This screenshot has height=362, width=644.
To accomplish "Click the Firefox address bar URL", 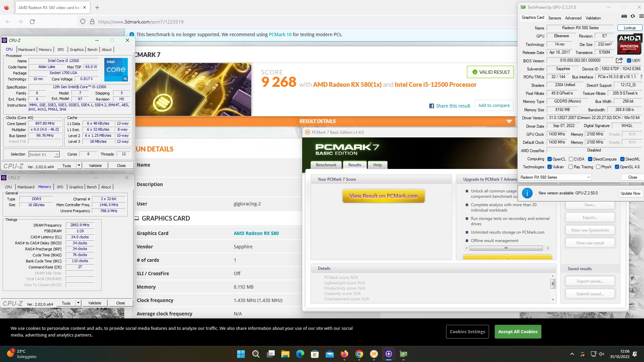I will click(x=141, y=22).
